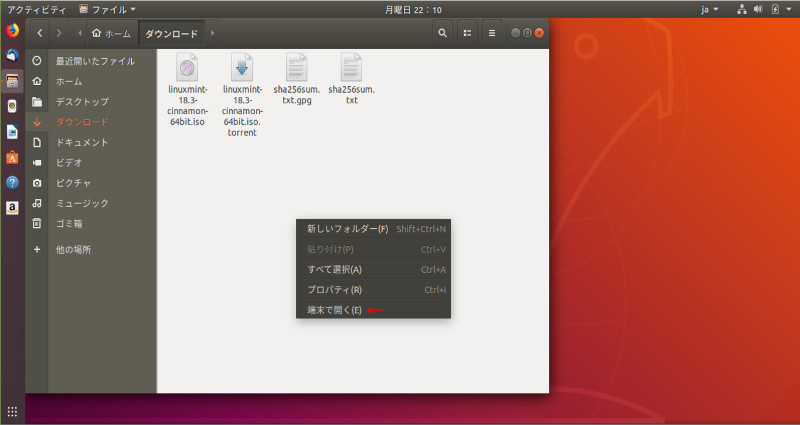800x425 pixels.
Task: Open the ja input source dropdown
Action: tap(709, 10)
